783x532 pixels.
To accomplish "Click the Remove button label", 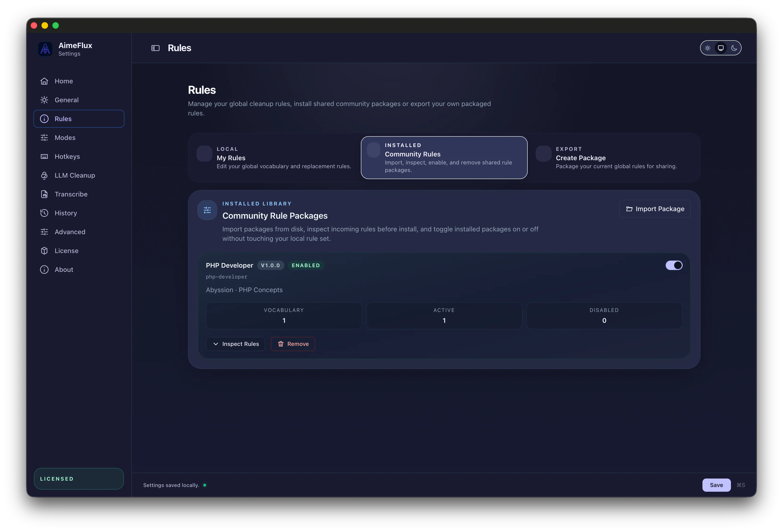I will [298, 344].
